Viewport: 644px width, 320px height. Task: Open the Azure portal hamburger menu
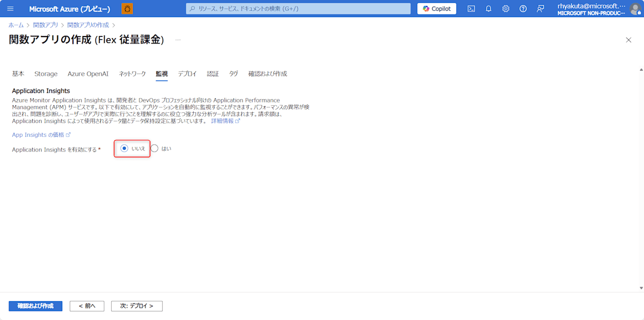10,9
